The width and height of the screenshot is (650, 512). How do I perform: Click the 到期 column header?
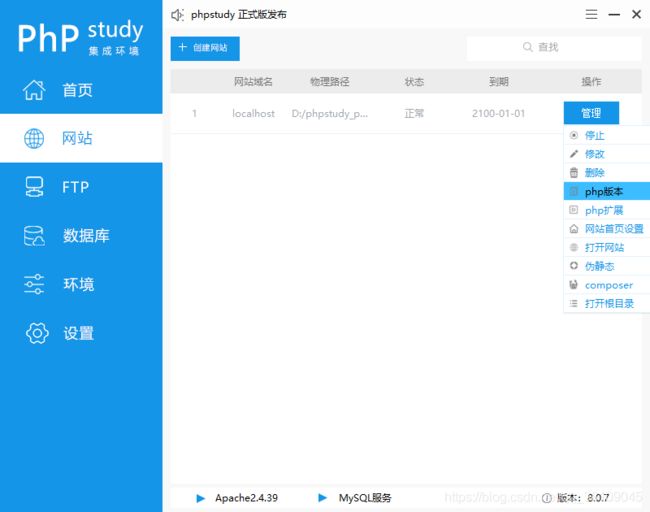[498, 82]
